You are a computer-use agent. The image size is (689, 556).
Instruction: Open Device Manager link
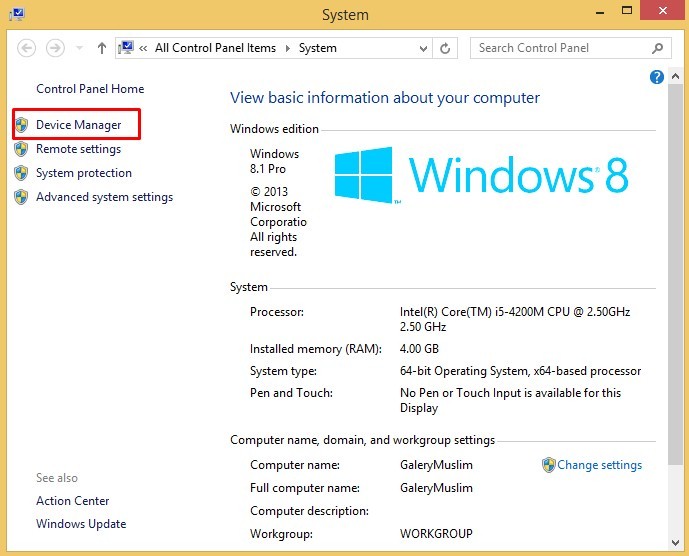pos(79,125)
